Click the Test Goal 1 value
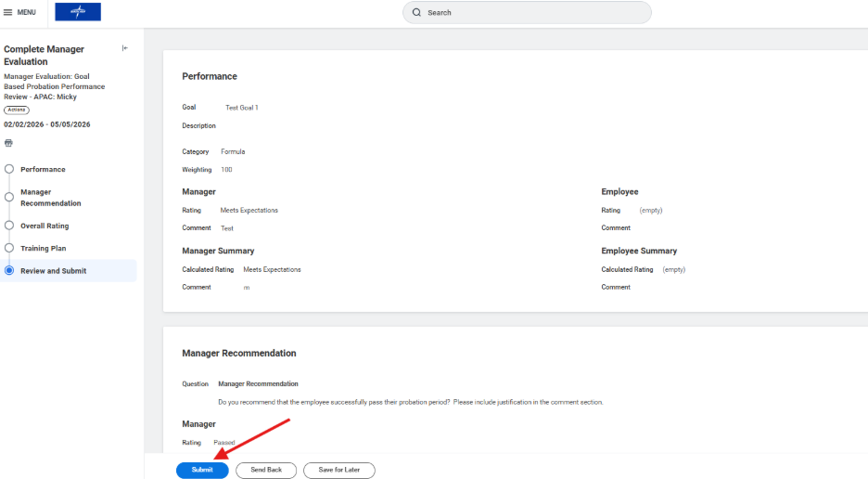868x479 pixels. coord(242,108)
